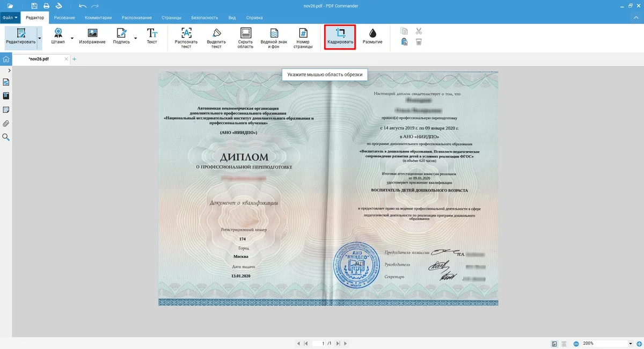Open the search magnifier panel
Viewport: 644px width, 349px height.
(6, 137)
